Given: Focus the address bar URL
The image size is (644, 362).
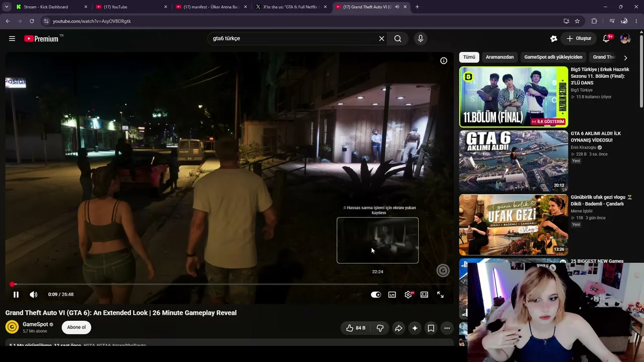Looking at the screenshot, I should (92, 21).
